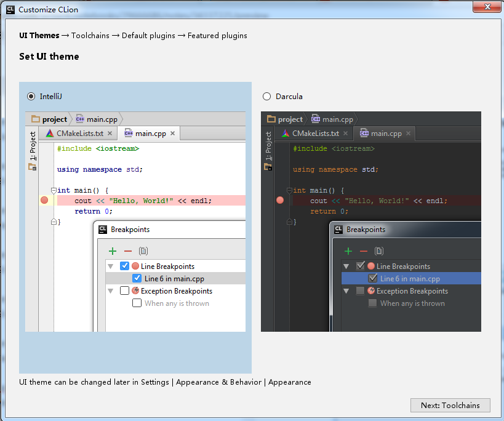Click the Featured plugins step in wizard breadcrumb
504x421 pixels.
(217, 35)
